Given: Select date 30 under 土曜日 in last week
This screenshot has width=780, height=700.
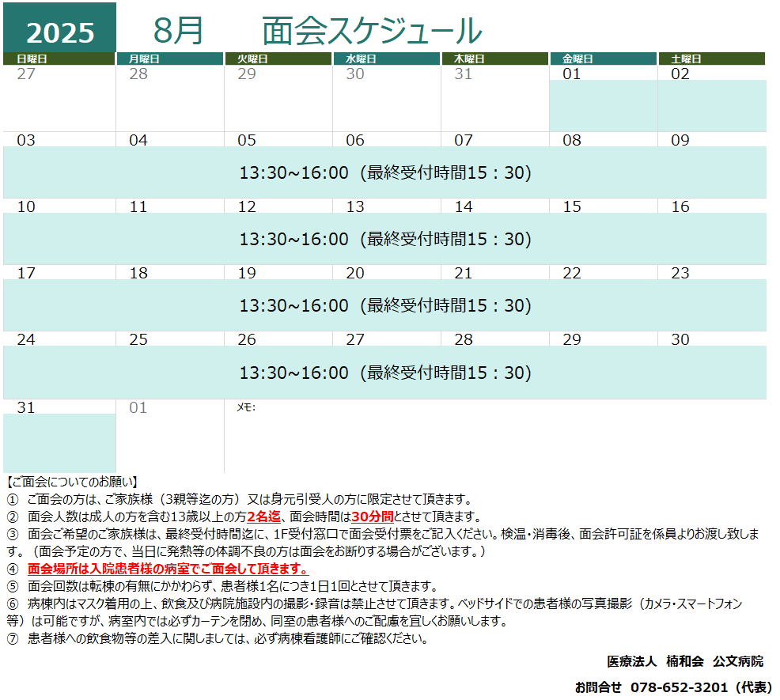Looking at the screenshot, I should pos(680,339).
